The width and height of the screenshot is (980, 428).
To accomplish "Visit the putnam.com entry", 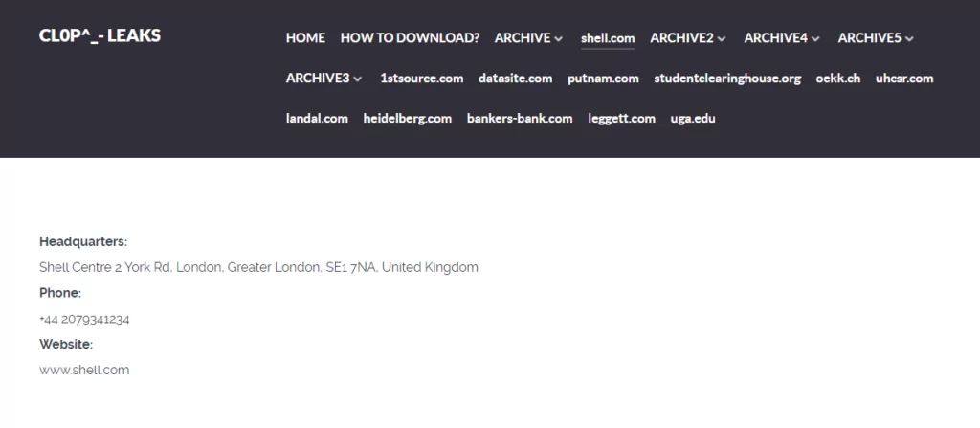I will click(603, 79).
